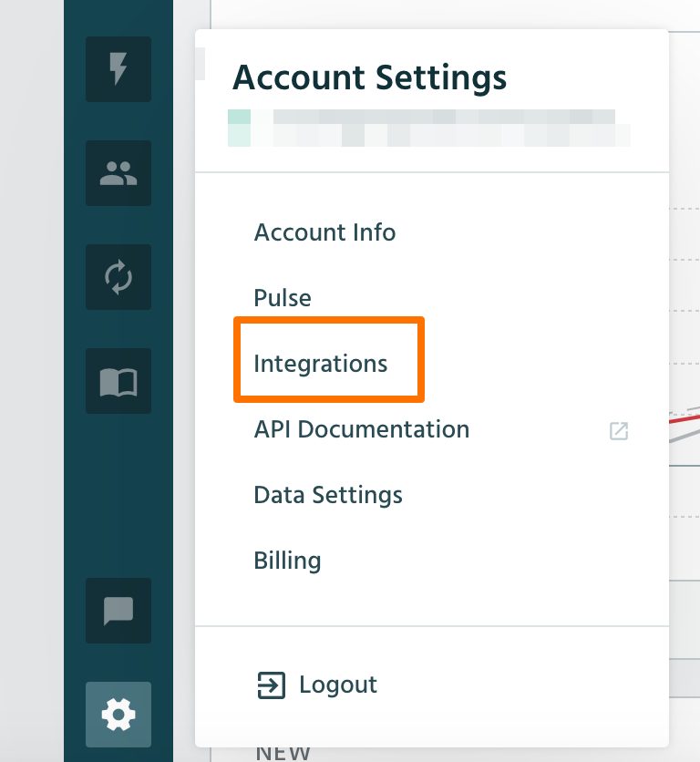700x762 pixels.
Task: Click the lightning bolt icon in the sidebar
Action: pyautogui.click(x=118, y=69)
